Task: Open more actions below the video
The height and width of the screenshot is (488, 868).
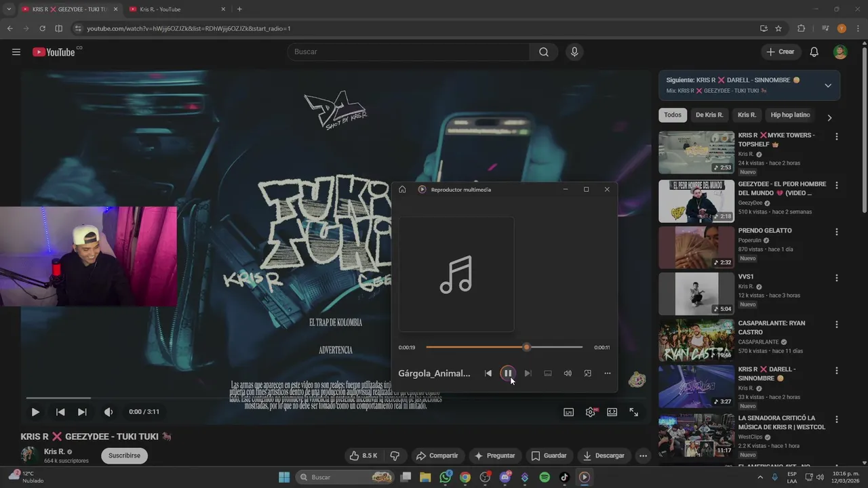Action: 643,455
